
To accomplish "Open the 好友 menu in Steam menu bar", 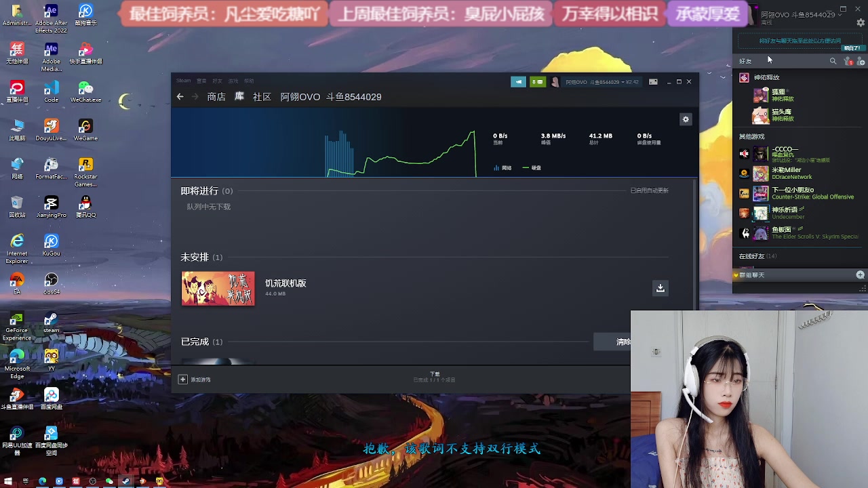I will click(x=217, y=81).
